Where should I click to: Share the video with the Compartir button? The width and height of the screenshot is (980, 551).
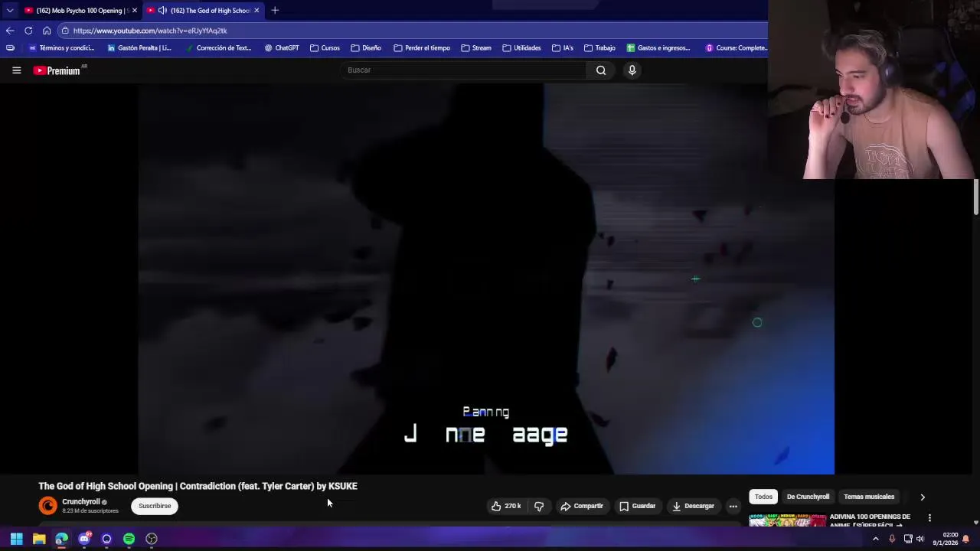[582, 506]
